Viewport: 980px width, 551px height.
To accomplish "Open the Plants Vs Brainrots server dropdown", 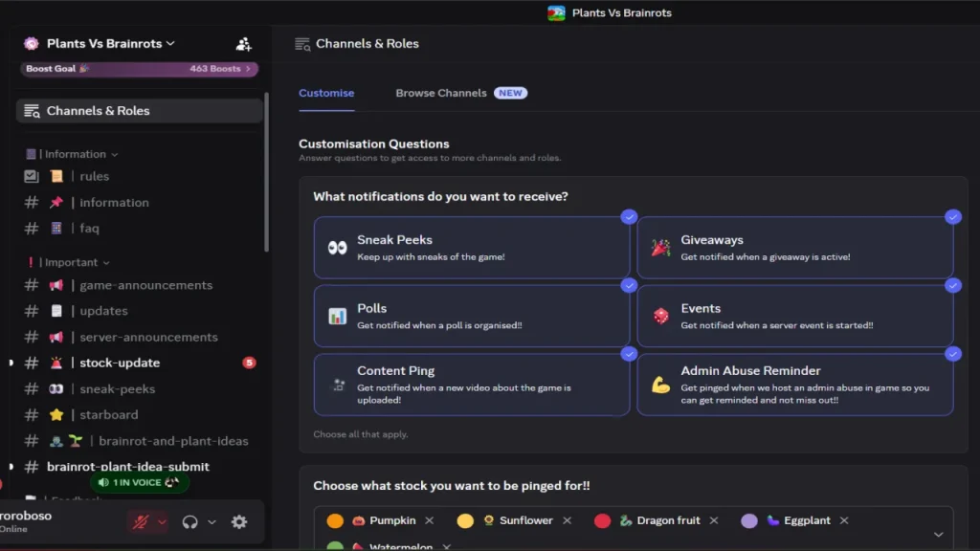I will 111,43.
